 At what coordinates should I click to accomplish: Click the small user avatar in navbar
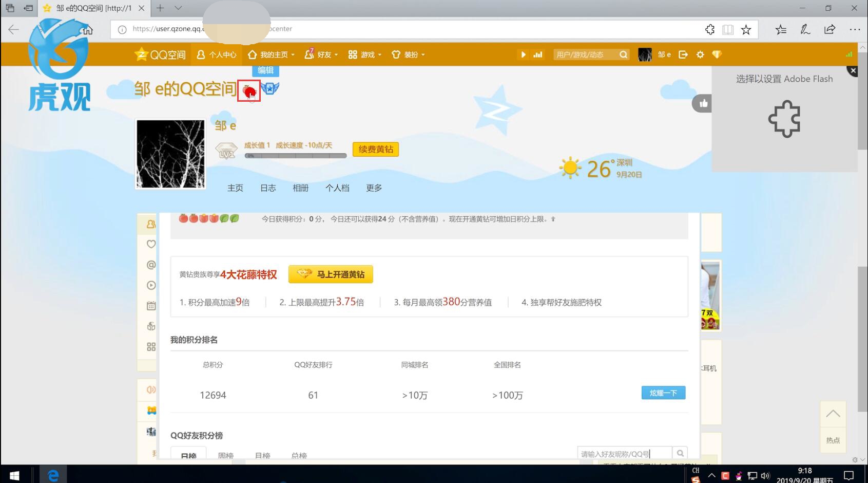coord(645,54)
